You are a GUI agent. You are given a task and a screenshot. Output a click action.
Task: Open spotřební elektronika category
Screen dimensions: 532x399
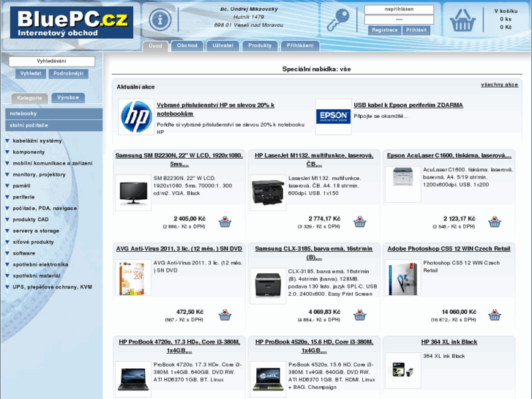point(40,264)
